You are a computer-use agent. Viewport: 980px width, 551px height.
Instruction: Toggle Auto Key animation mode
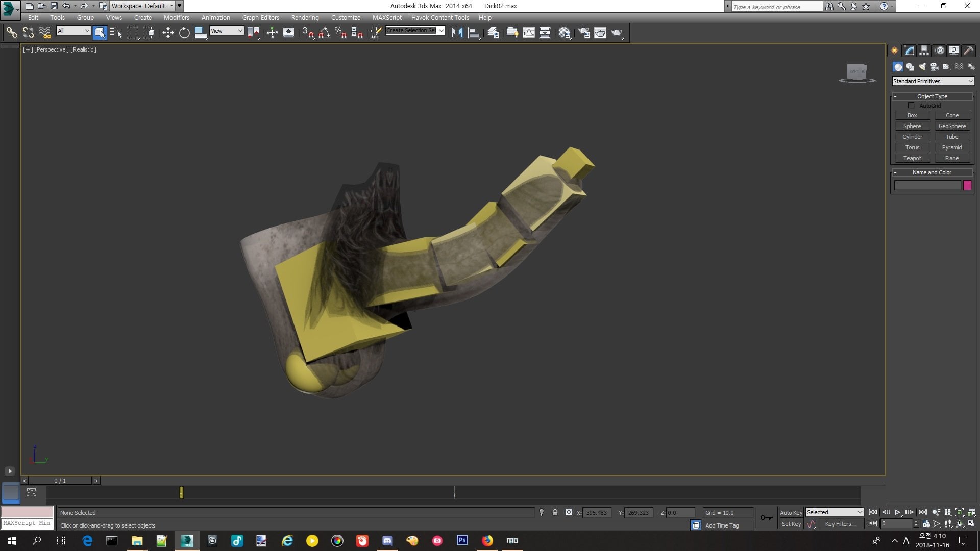[x=791, y=513]
